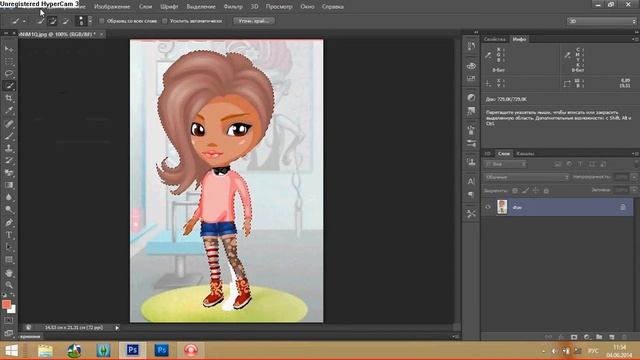Image resolution: width=640 pixels, height=360 pixels.
Task: Click the Refine Edge button
Action: [x=253, y=21]
